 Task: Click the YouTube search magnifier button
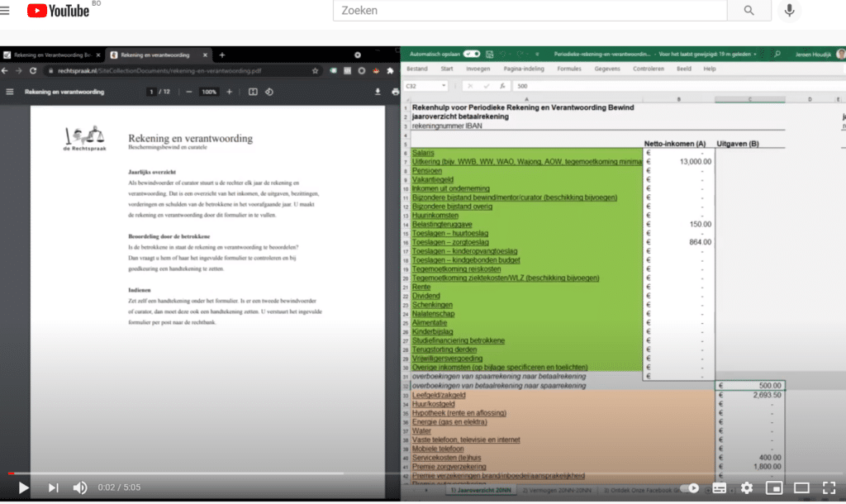tap(749, 10)
